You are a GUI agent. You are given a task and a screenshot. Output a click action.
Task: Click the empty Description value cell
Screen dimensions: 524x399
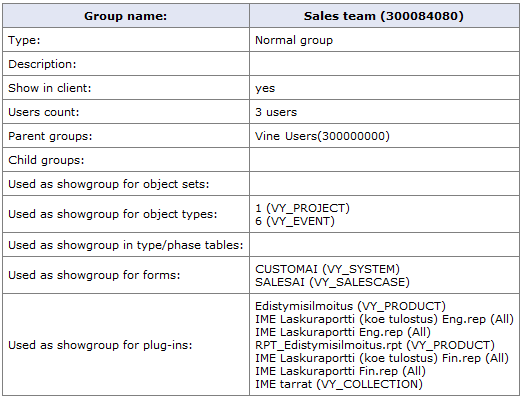coord(384,63)
